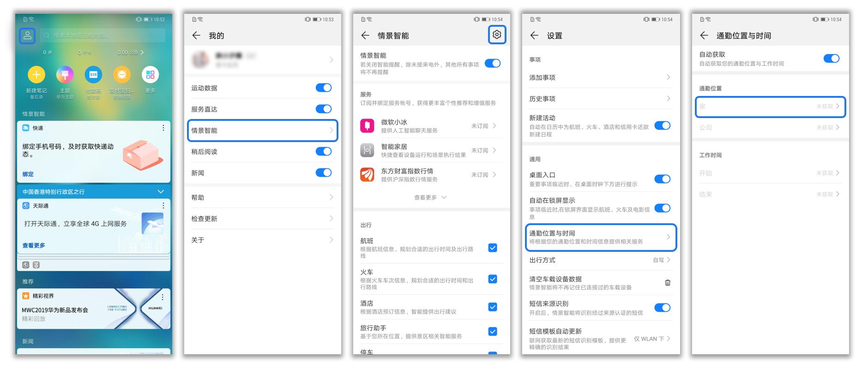Open three-dot menu on 天际通 card
The height and width of the screenshot is (369, 868).
(x=163, y=205)
